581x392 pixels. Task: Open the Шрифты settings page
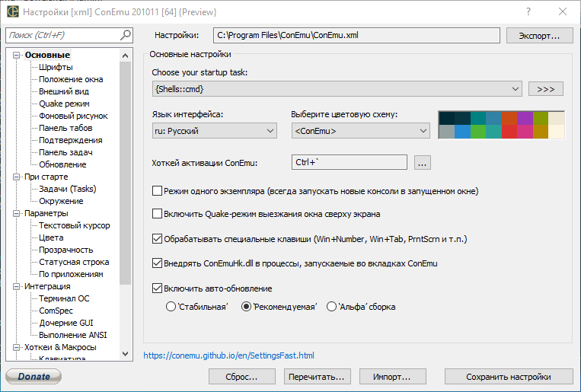click(x=56, y=67)
